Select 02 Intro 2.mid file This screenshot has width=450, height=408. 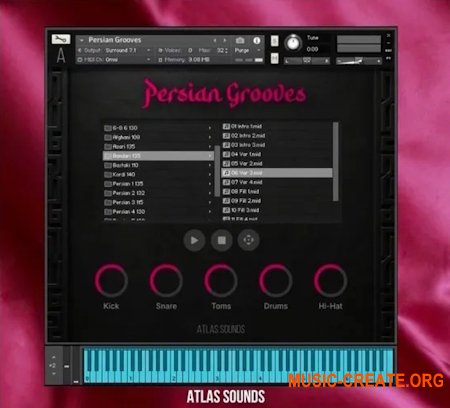277,136
